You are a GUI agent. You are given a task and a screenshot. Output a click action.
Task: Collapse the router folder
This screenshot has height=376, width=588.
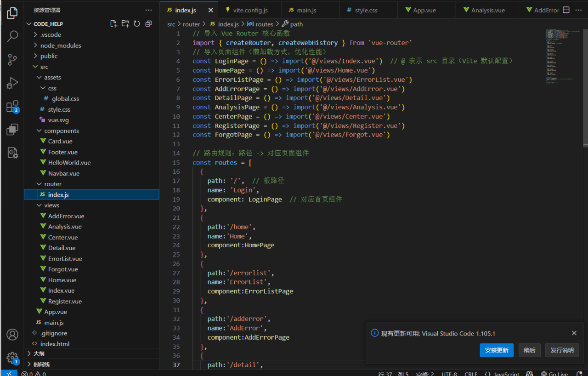click(91, 184)
